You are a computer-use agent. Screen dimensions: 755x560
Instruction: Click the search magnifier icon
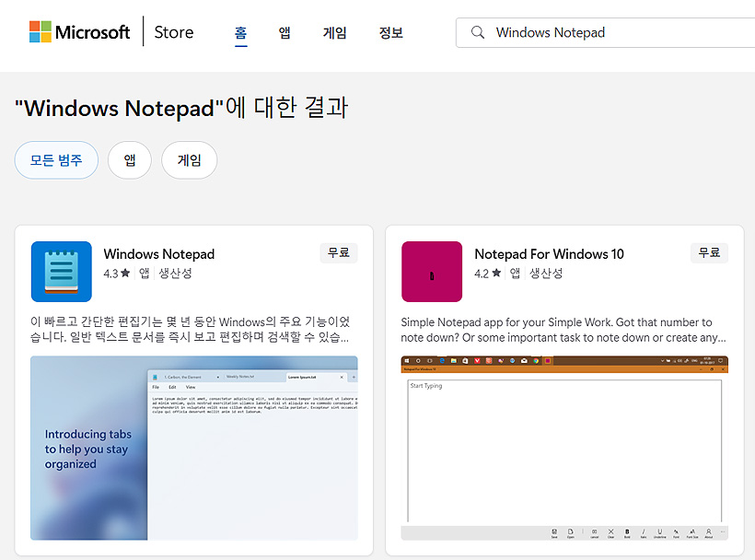pos(478,32)
